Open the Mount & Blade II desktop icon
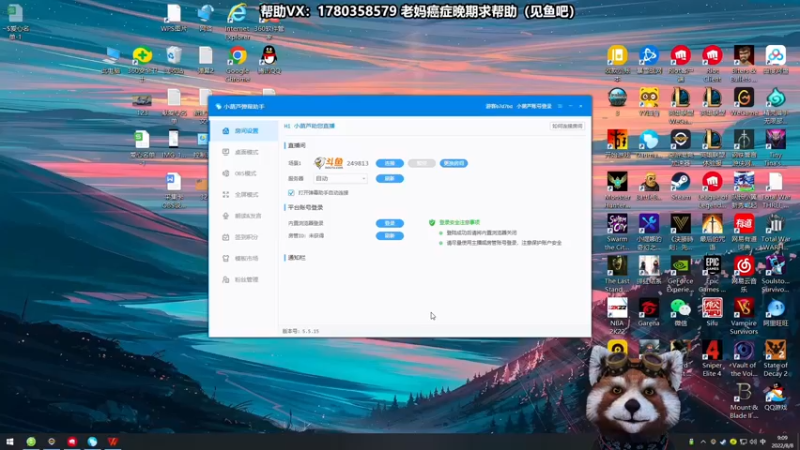800x450 pixels. [743, 401]
